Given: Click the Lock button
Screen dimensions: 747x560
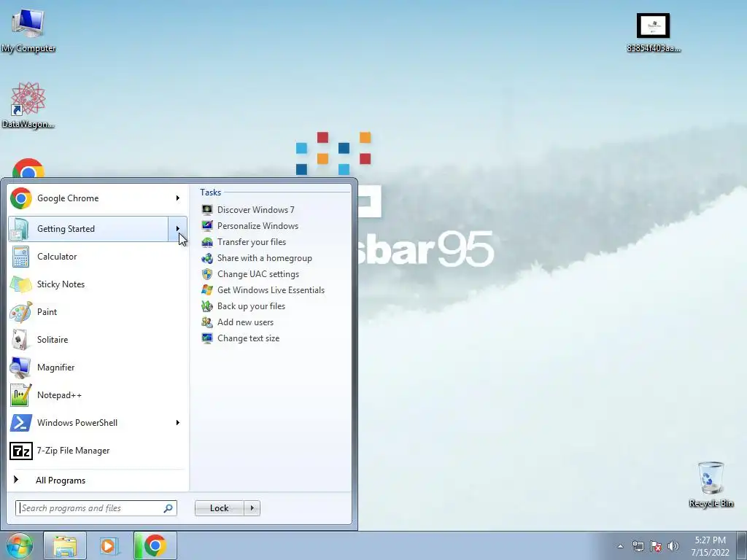Looking at the screenshot, I should [219, 508].
